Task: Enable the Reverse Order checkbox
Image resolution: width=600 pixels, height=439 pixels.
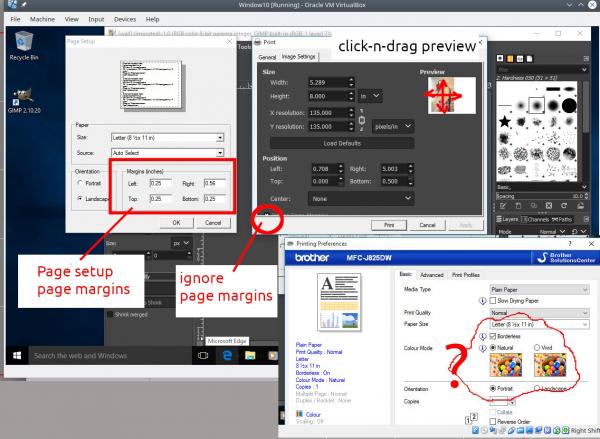Action: click(x=493, y=421)
